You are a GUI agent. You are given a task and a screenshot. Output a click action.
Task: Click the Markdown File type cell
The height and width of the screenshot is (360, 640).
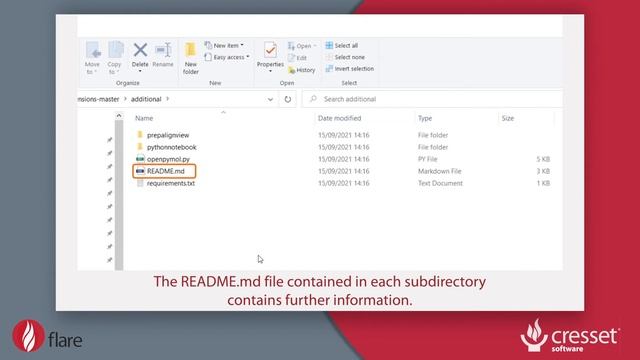pyautogui.click(x=440, y=171)
